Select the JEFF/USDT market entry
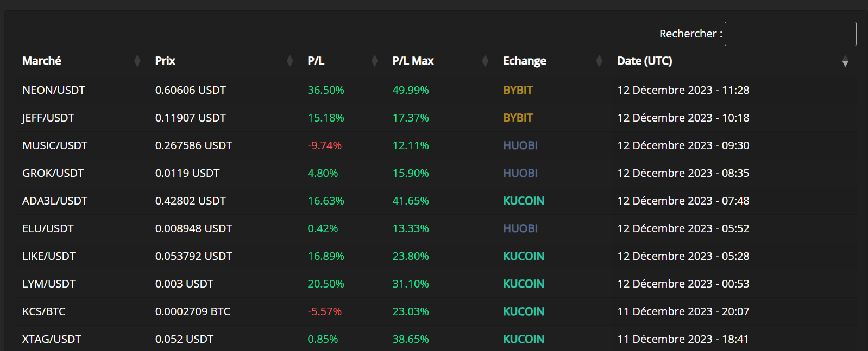Screen dimensions: 868x351 pyautogui.click(x=48, y=118)
